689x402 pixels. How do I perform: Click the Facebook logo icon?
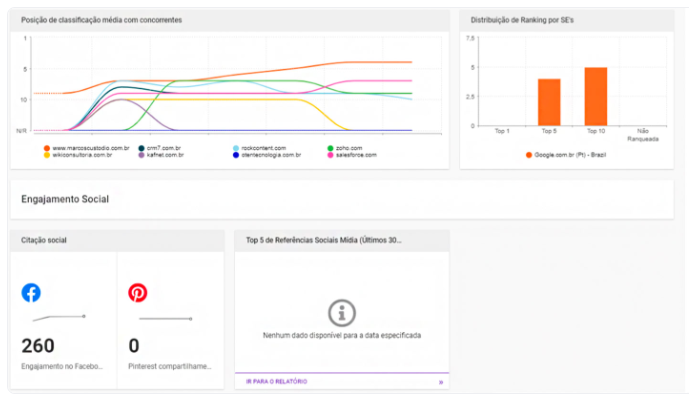click(31, 293)
